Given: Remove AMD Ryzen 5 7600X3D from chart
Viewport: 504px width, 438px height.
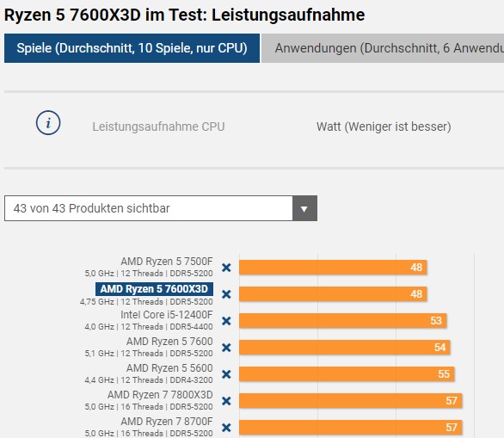Looking at the screenshot, I should click(226, 294).
